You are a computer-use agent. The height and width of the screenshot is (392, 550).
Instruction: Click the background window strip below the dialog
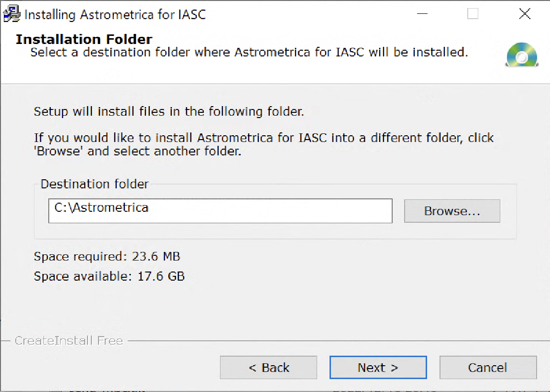point(275,389)
